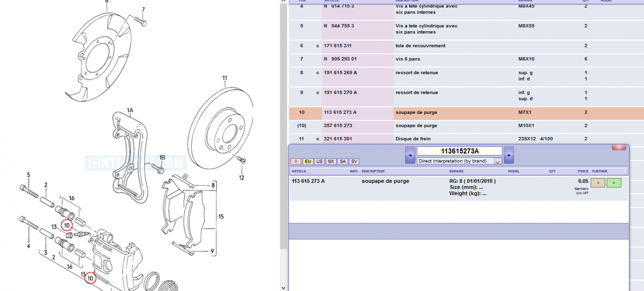Open the red list menu icon
644x291 pixels.
click(295, 162)
